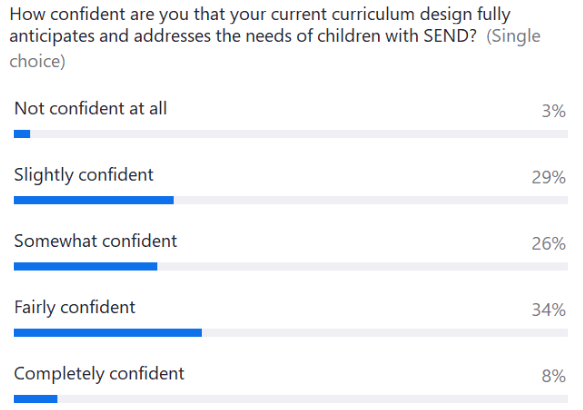Choose the 'Fairly confident' option label
583x410 pixels.
pyautogui.click(x=75, y=308)
